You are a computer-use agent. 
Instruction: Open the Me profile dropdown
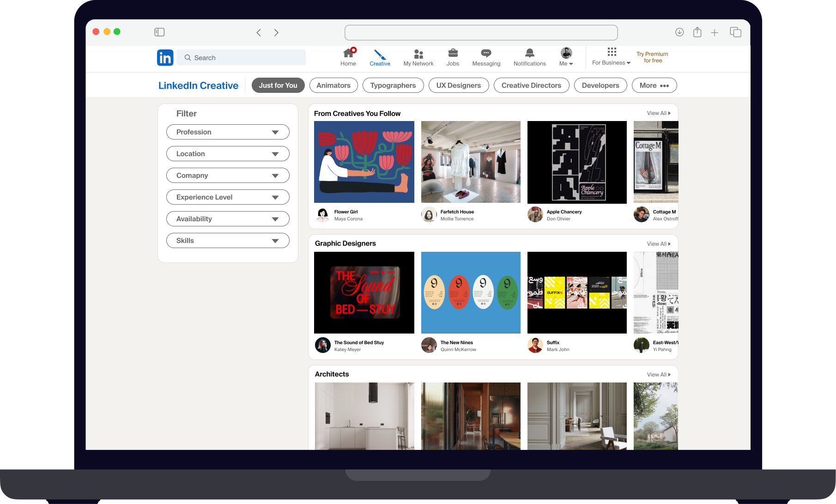coord(566,57)
